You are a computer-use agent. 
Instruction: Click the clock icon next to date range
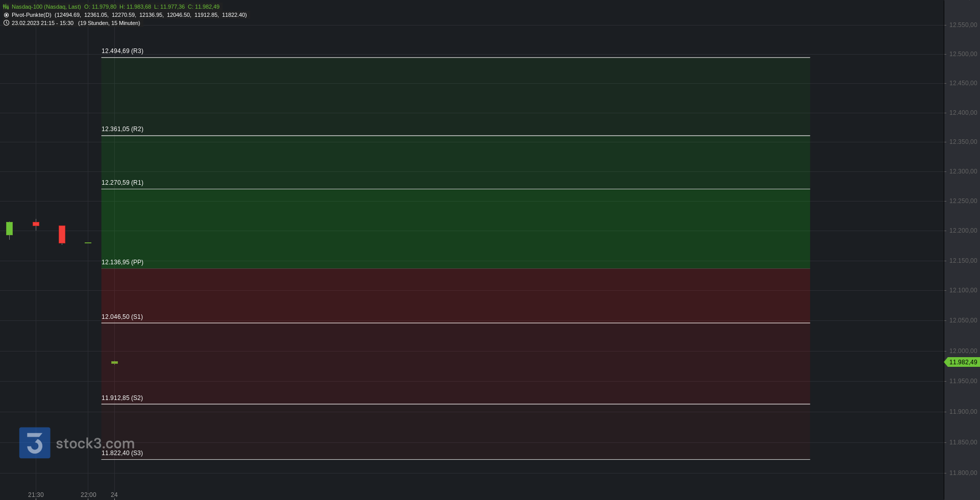[x=6, y=23]
